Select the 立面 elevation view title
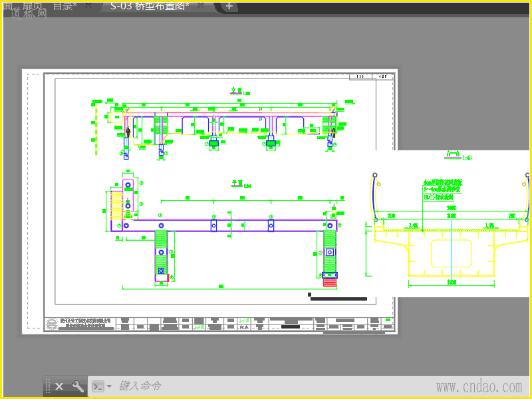This screenshot has height=399, width=532. [x=237, y=90]
